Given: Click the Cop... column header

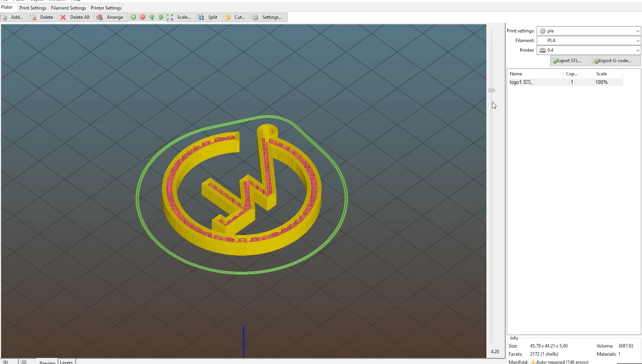Looking at the screenshot, I should (x=572, y=74).
